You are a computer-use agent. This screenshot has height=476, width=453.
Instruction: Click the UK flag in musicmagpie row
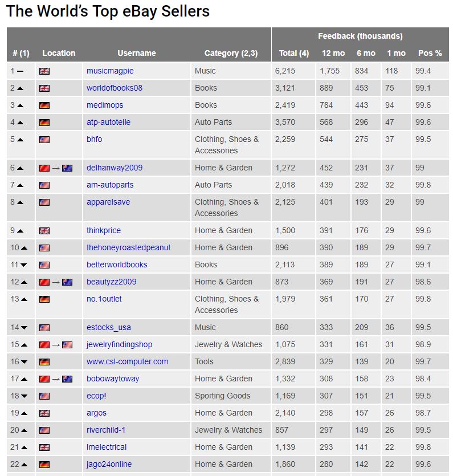[x=44, y=71]
